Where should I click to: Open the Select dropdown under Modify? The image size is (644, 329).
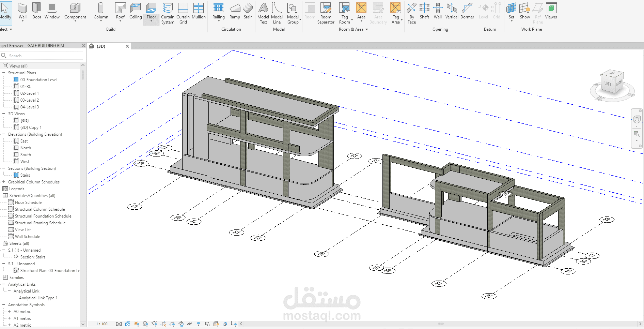[x=6, y=29]
